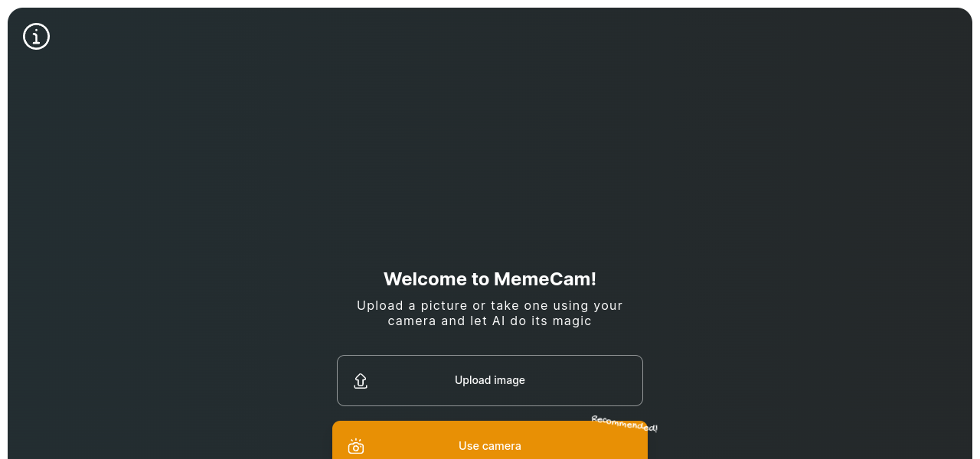The width and height of the screenshot is (980, 459).
Task: Show app information via circled i icon
Action: point(36,36)
